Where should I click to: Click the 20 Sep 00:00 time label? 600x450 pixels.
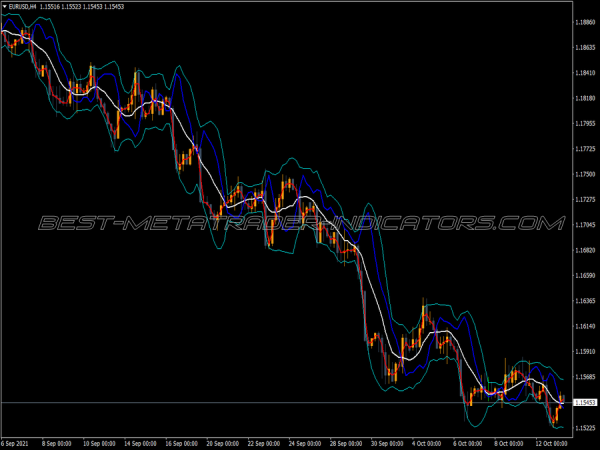pyautogui.click(x=223, y=443)
